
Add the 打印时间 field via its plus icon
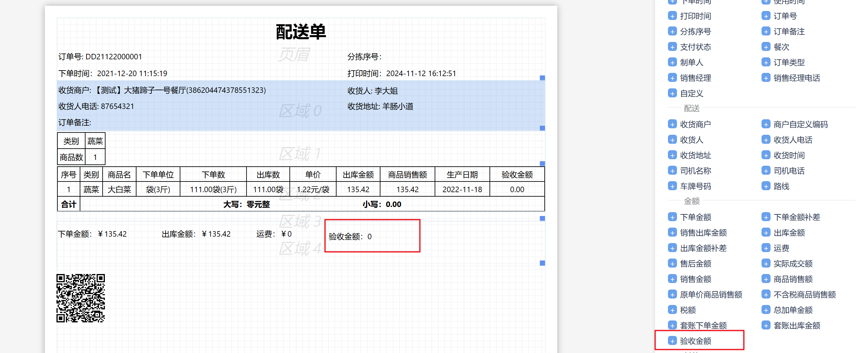(672, 16)
